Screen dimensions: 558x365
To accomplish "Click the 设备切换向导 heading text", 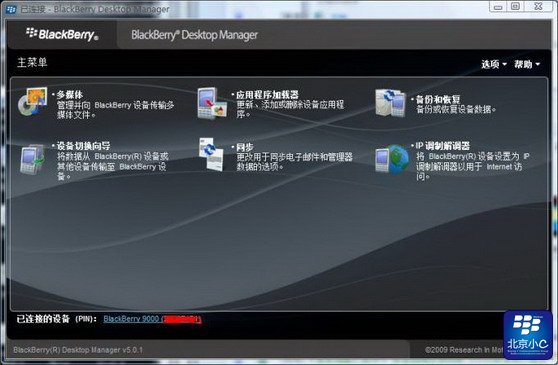I will (83, 146).
